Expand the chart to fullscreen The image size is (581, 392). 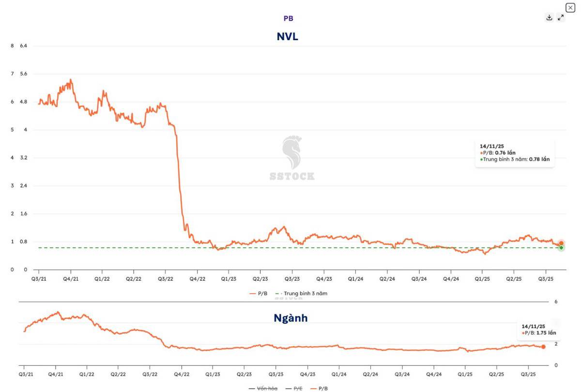tap(562, 17)
